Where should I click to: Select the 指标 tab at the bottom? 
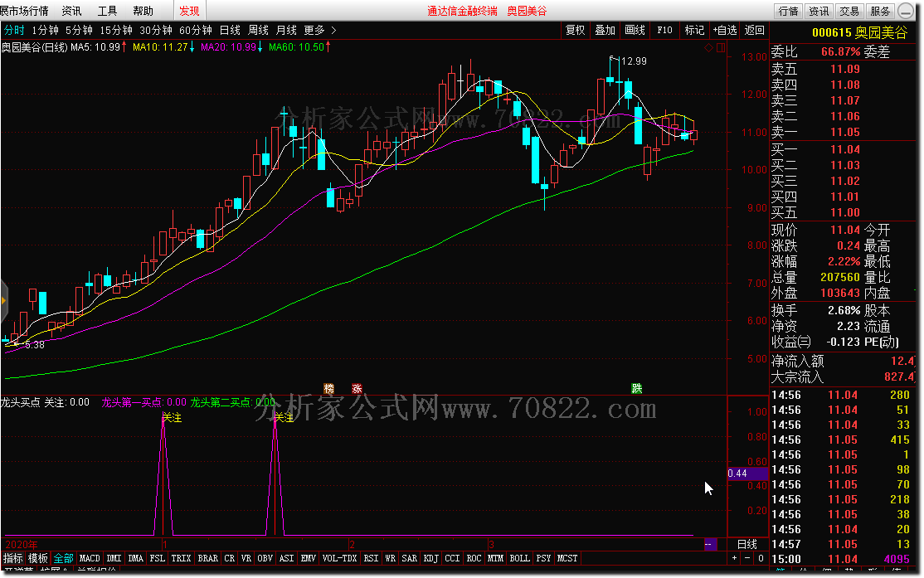point(13,558)
